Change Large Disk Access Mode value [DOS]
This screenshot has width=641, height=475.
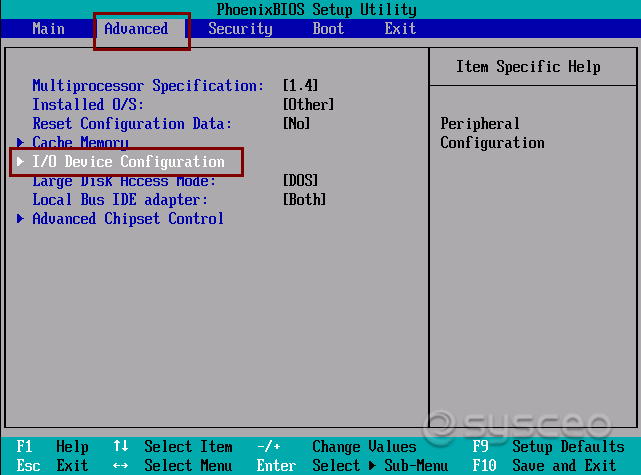pyautogui.click(x=300, y=181)
